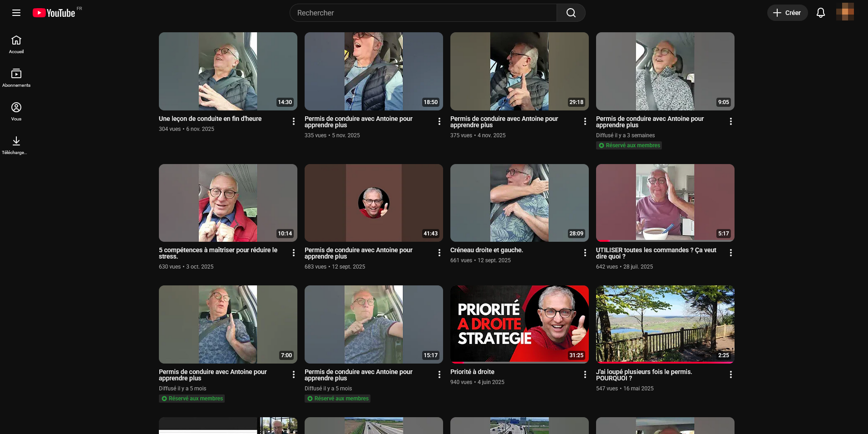Open video title 'Créneau droite et gauche.'
This screenshot has height=434, width=868.
pos(486,250)
